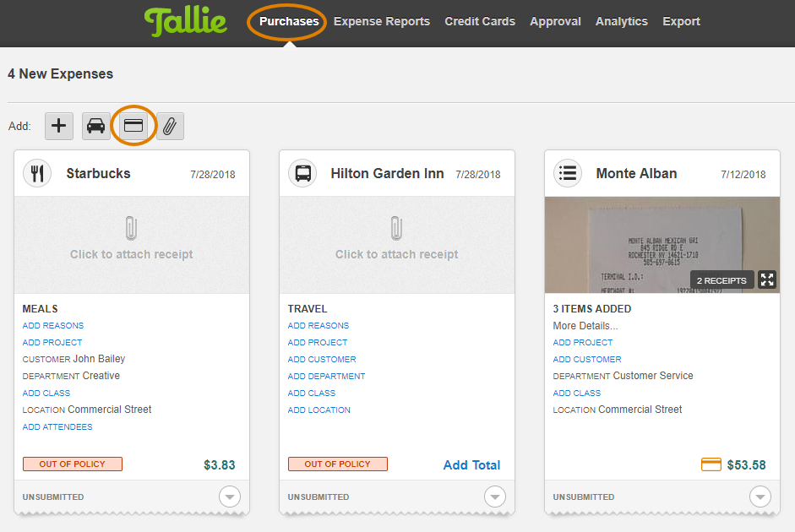The width and height of the screenshot is (795, 532).
Task: Click Add Customer on Hilton Garden Inn
Action: pyautogui.click(x=322, y=359)
